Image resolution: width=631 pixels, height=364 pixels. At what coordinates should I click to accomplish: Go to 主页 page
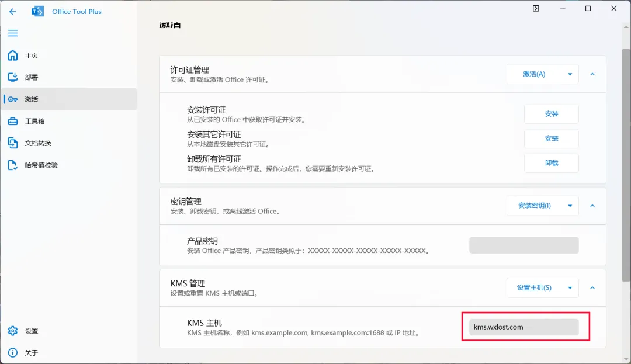point(69,55)
